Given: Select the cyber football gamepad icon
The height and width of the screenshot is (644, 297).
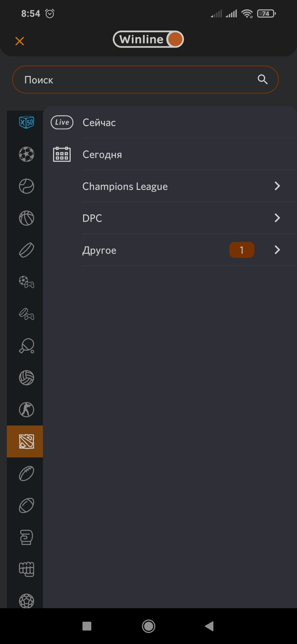Looking at the screenshot, I should [x=26, y=282].
